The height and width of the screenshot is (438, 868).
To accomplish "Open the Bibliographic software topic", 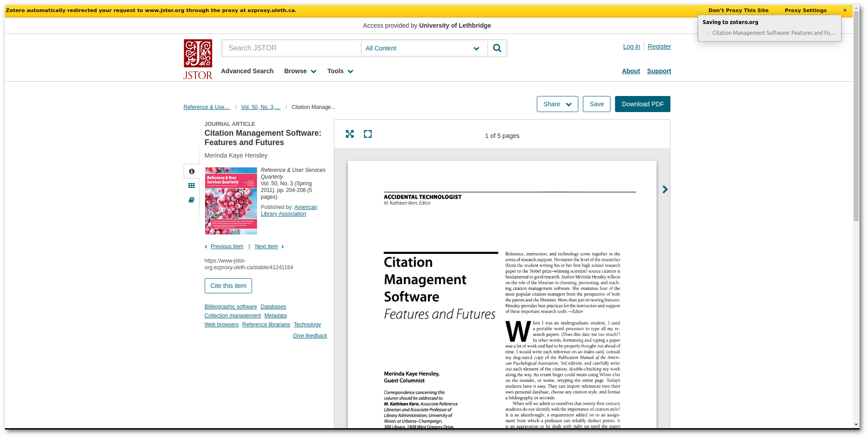I will [231, 307].
